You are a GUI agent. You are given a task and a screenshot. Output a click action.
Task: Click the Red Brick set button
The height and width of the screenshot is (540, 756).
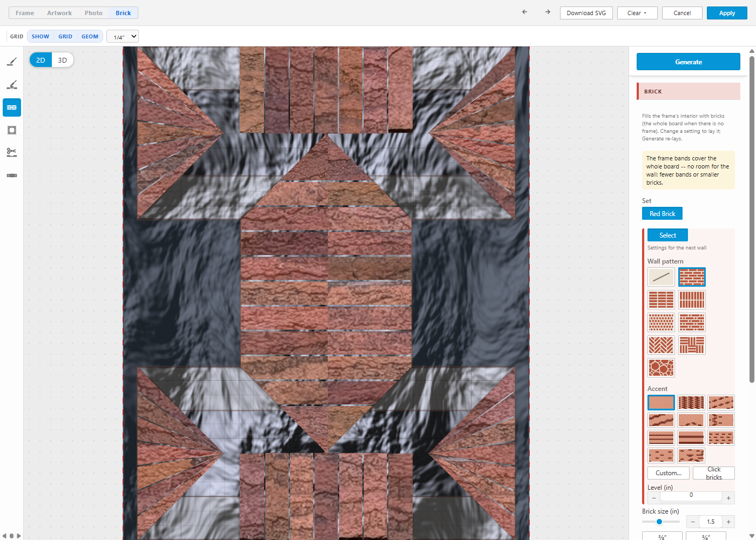click(662, 213)
